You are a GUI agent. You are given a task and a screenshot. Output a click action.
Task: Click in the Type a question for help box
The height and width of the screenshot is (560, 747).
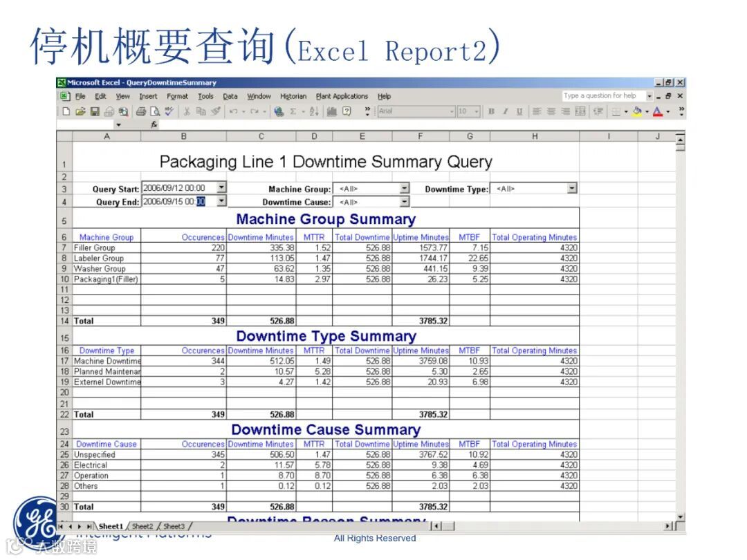point(603,95)
